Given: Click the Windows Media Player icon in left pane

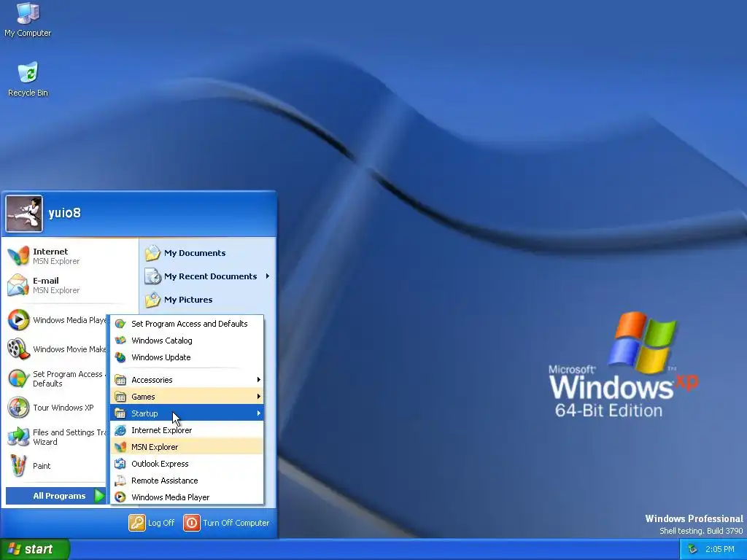Looking at the screenshot, I should pos(18,320).
